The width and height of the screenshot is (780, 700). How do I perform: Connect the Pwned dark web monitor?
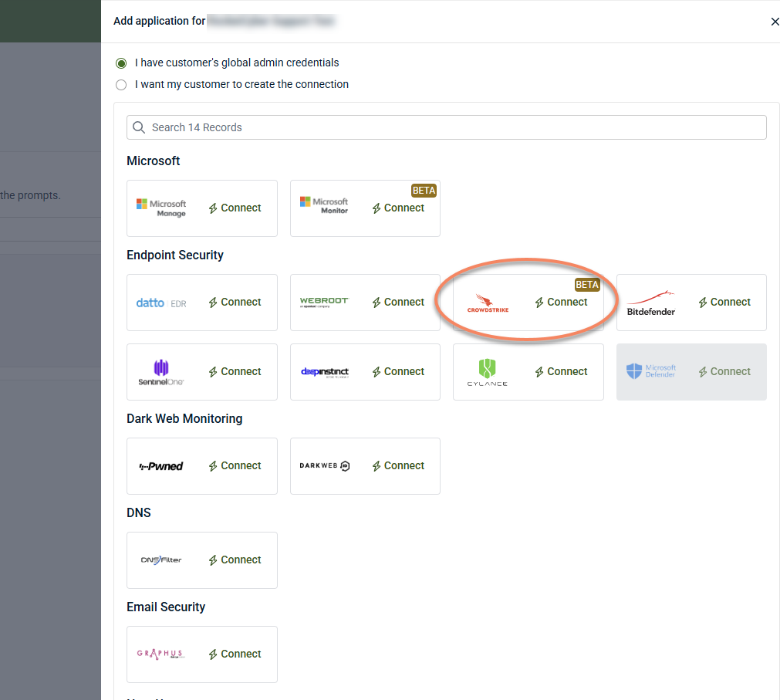tap(235, 465)
